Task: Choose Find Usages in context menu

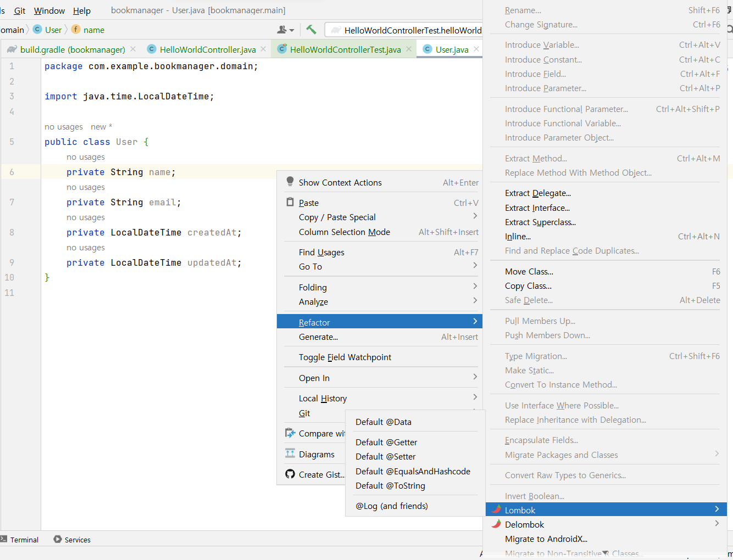Action: (380, 252)
